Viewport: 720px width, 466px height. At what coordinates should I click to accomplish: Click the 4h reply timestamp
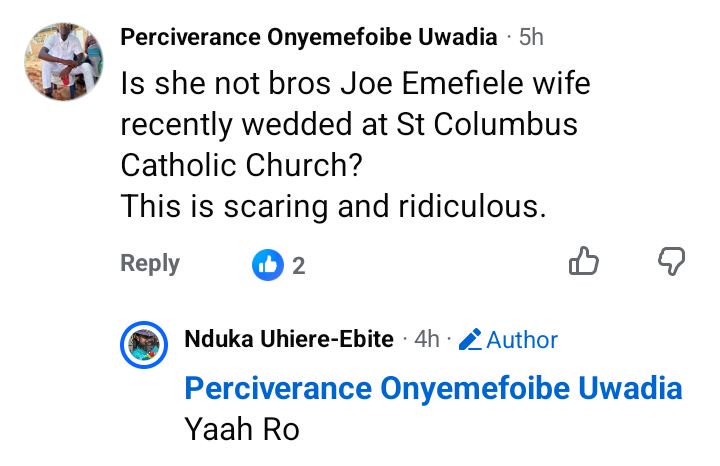click(x=427, y=339)
